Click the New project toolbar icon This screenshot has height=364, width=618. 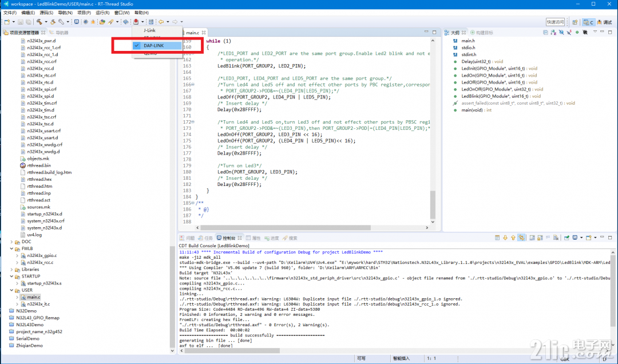(7, 22)
